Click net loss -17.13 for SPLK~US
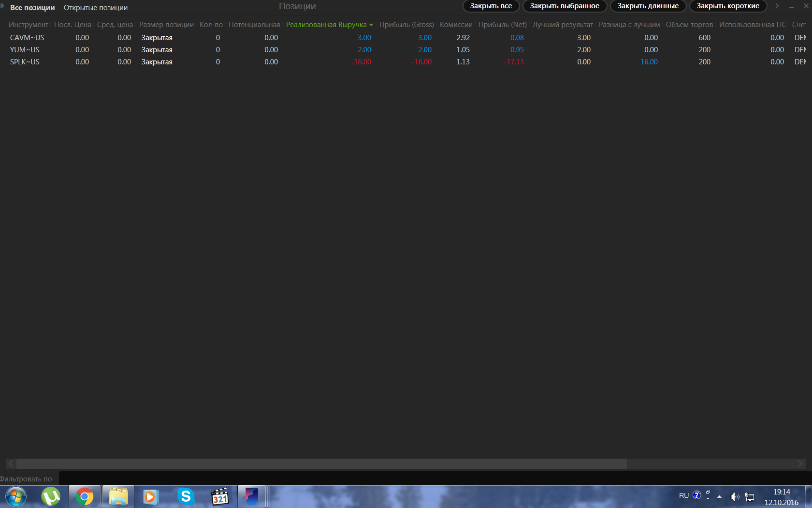The height and width of the screenshot is (508, 812). [514, 62]
